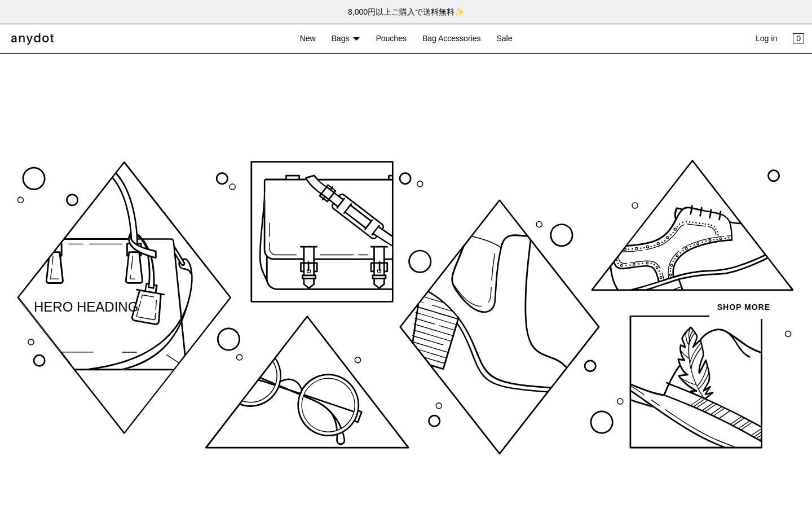This screenshot has width=812, height=508.
Task: Open the Pouches menu item
Action: 391,38
